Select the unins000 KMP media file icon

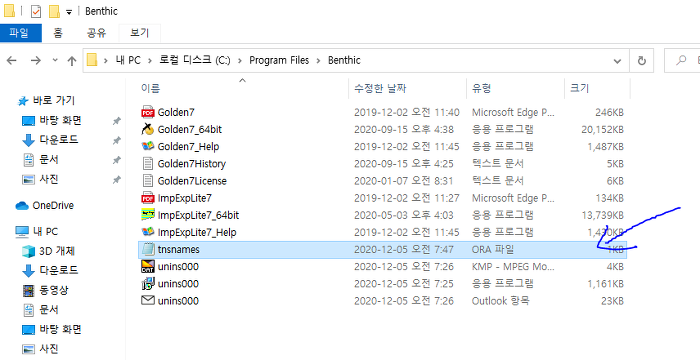point(148,266)
